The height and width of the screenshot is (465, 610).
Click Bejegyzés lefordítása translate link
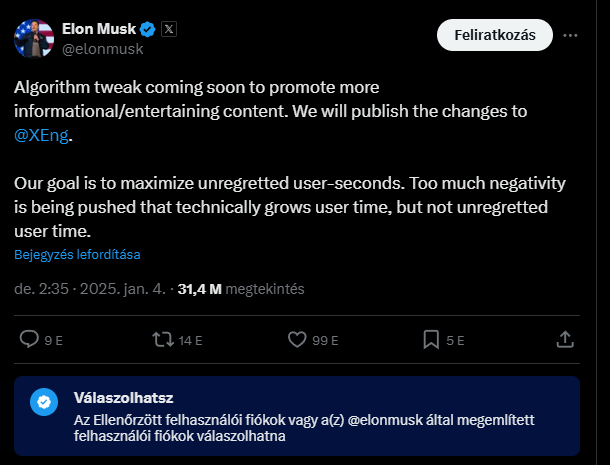coord(77,254)
